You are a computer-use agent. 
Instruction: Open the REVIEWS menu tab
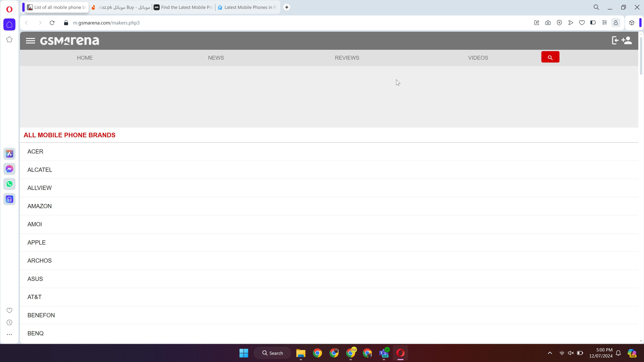click(x=347, y=57)
